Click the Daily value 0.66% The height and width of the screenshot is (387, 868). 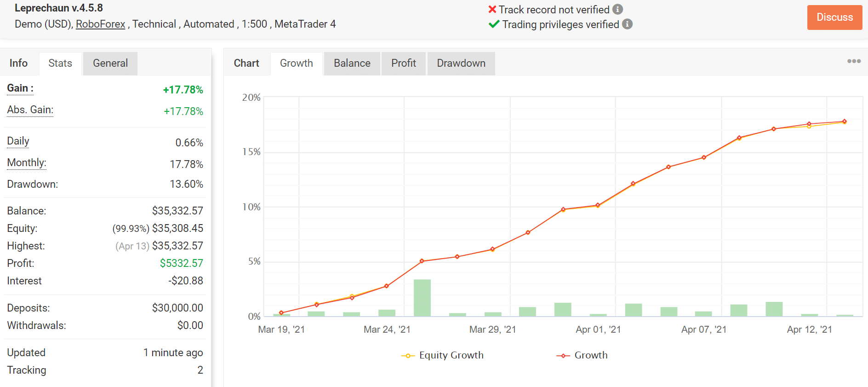(x=189, y=143)
